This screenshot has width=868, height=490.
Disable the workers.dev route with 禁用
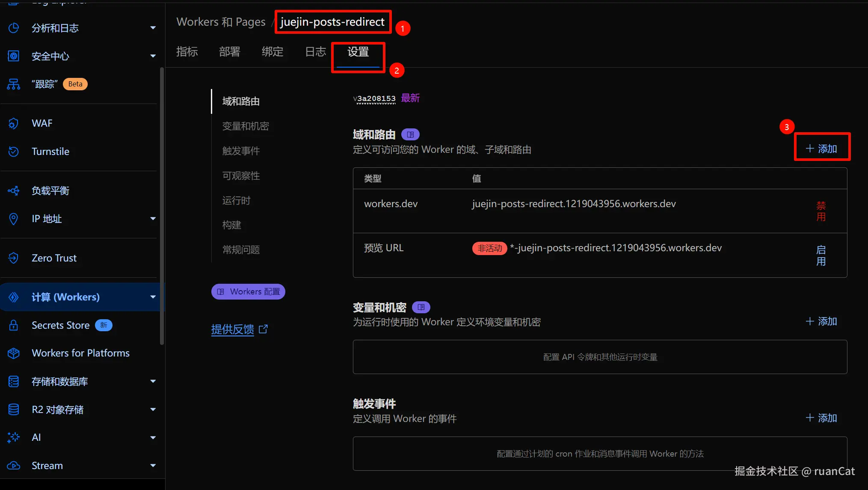(821, 211)
